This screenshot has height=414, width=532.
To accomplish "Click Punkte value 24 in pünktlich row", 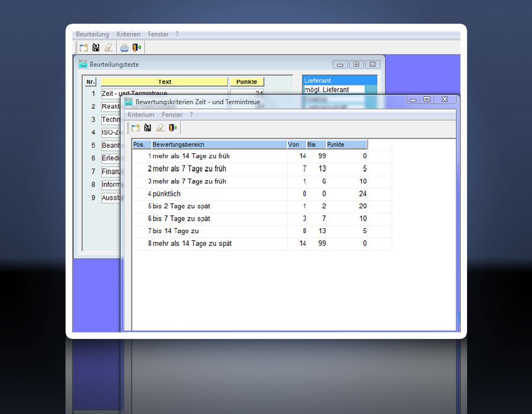I will 363,194.
